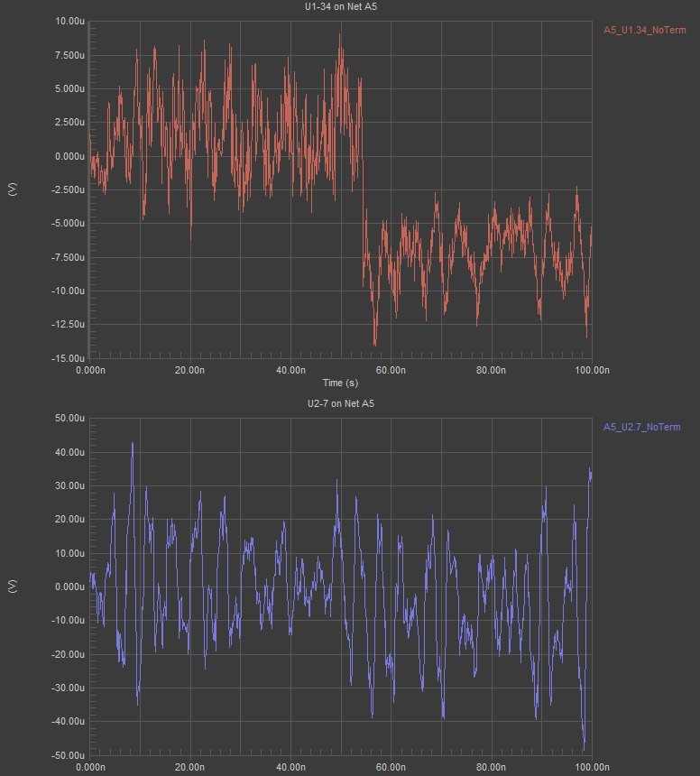The image size is (700, 776).
Task: Click the top plot's 20.00n time label
Action: click(x=190, y=370)
